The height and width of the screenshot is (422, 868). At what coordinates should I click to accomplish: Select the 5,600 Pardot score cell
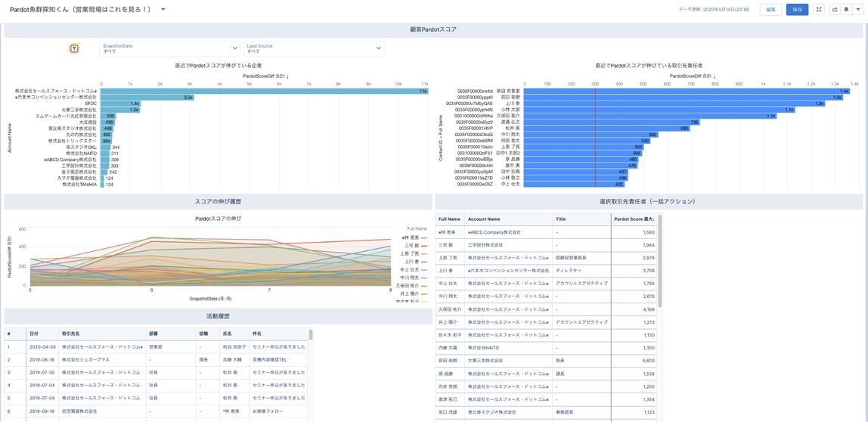click(x=634, y=361)
